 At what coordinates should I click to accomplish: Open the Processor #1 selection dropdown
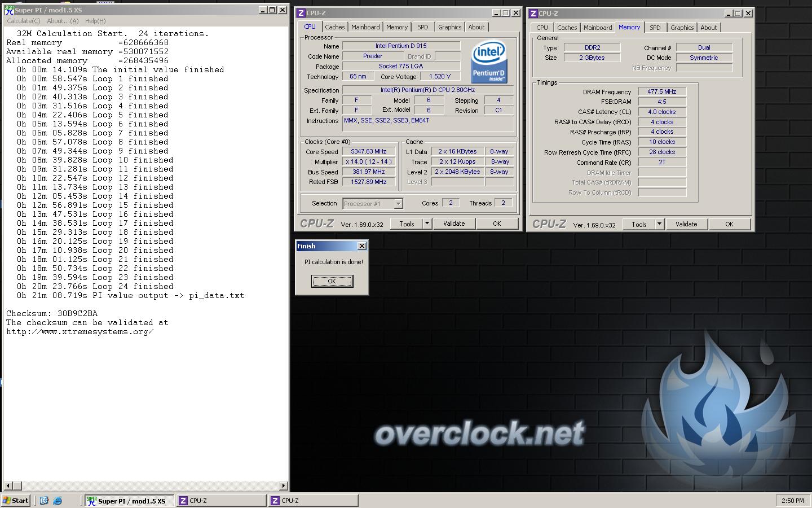398,204
